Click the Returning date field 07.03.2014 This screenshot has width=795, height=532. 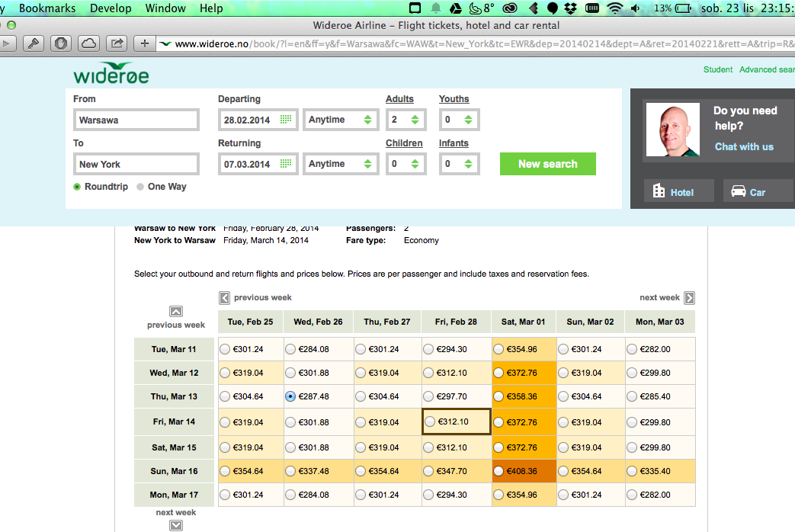point(258,164)
